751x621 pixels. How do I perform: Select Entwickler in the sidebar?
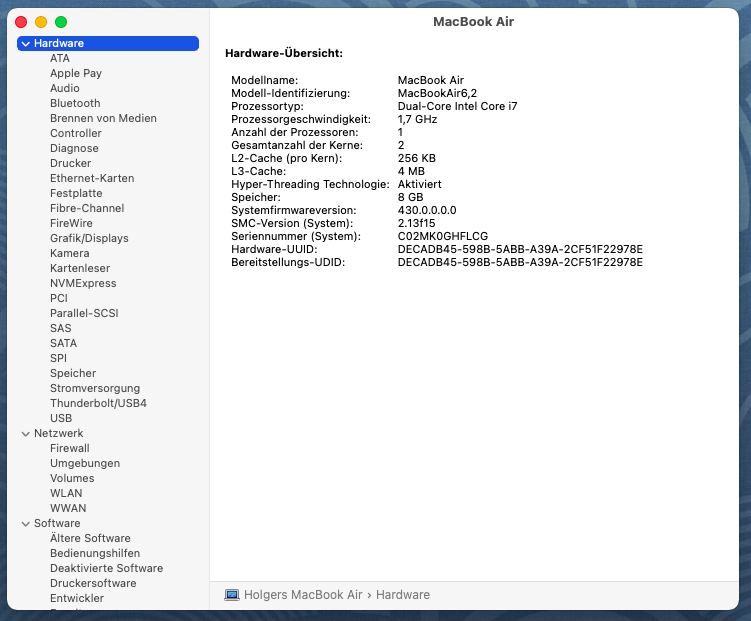(77, 598)
